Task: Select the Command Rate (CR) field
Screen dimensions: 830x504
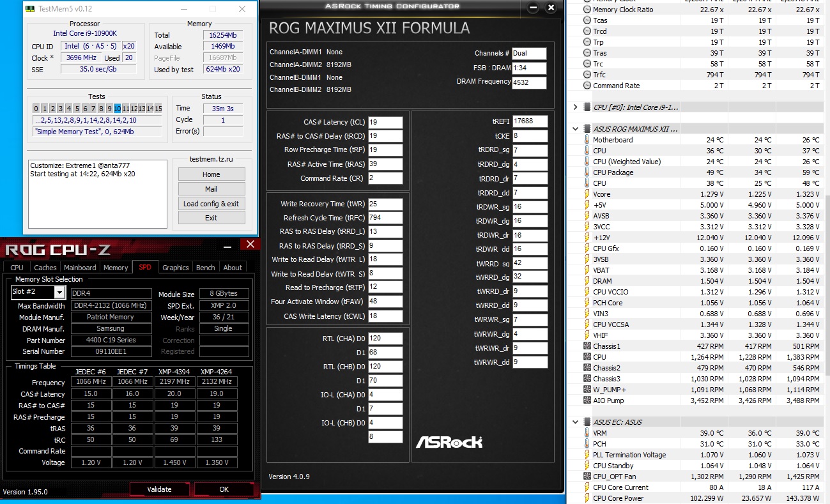Action: (x=385, y=178)
